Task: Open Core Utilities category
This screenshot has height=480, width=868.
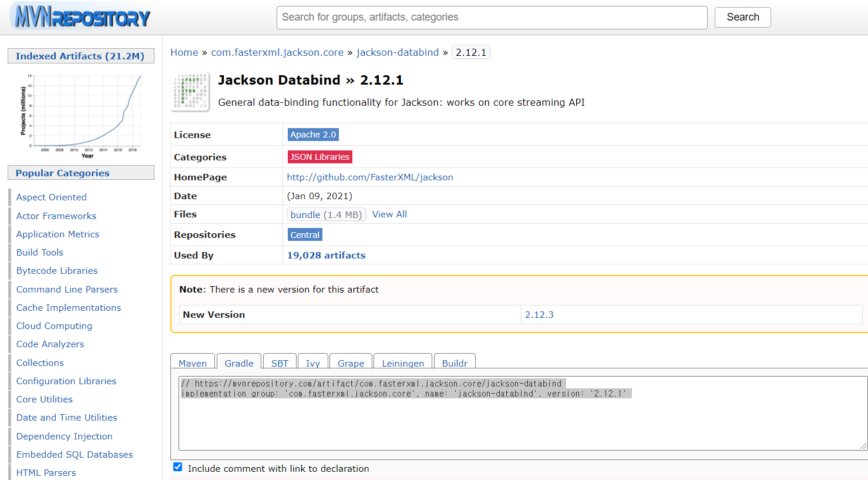Action: [45, 399]
